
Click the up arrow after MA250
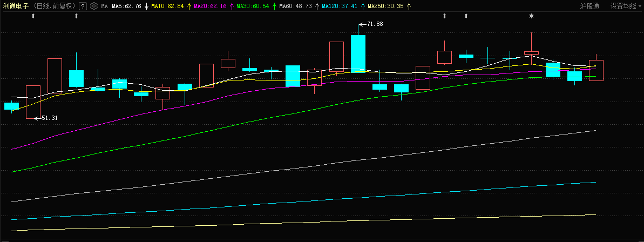coord(409,6)
